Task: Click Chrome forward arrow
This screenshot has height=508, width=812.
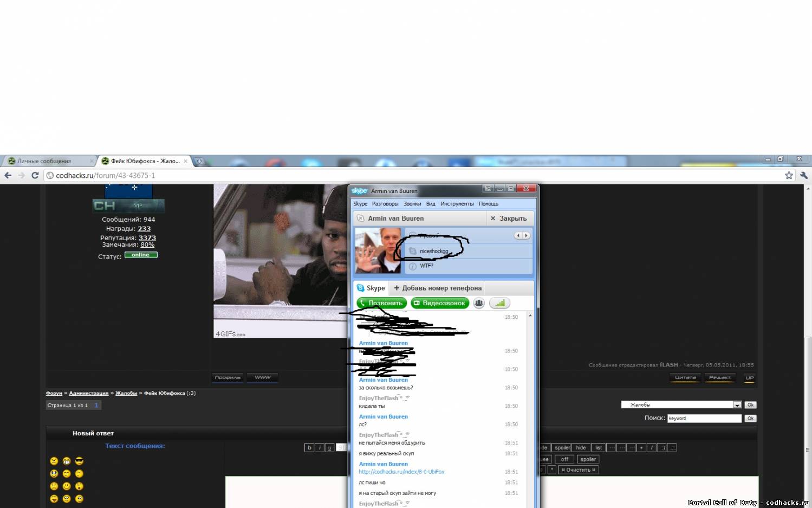Action: [21, 175]
